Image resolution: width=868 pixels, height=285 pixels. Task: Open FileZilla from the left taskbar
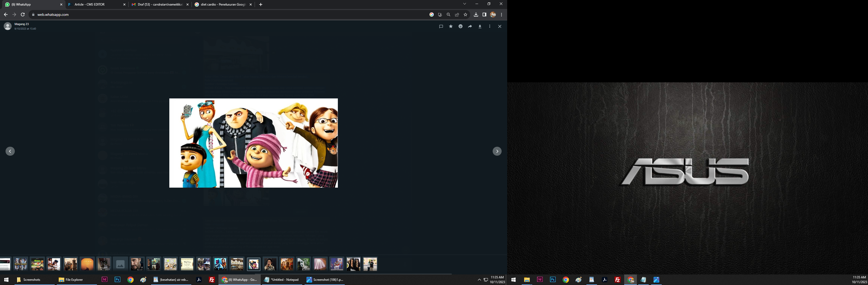click(x=212, y=280)
